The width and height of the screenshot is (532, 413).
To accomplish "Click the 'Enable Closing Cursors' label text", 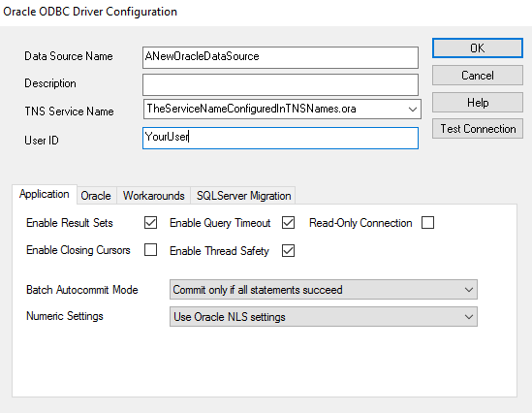I will 78,250.
